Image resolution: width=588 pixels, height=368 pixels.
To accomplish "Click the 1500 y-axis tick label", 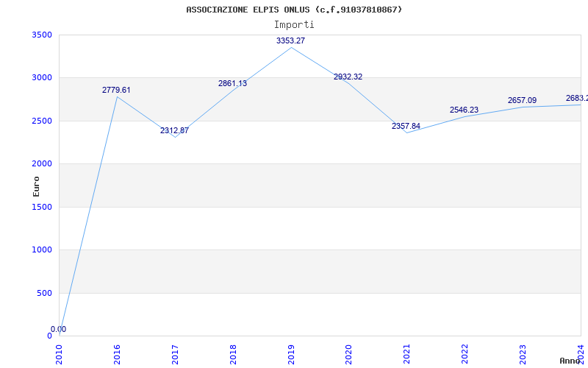I will coord(42,207).
